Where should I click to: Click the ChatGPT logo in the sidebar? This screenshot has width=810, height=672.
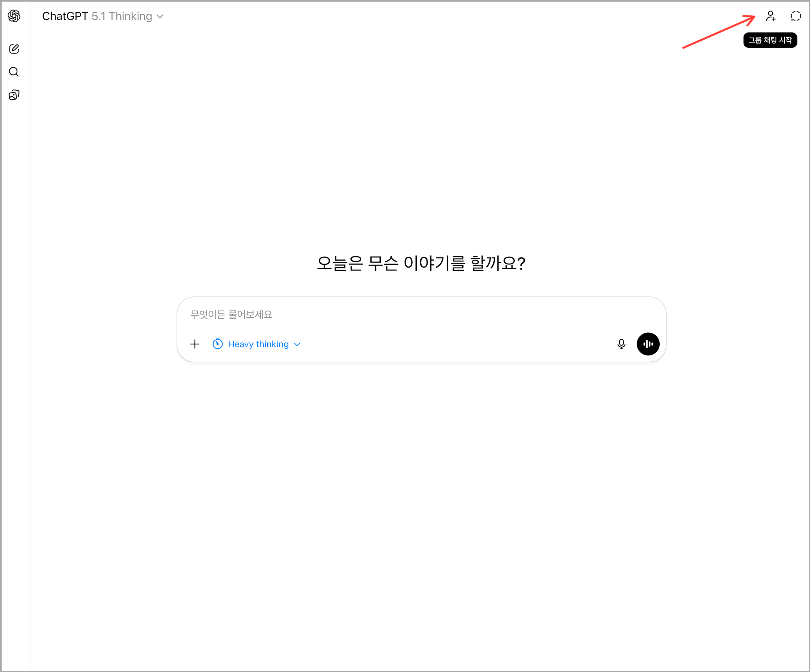tap(14, 16)
